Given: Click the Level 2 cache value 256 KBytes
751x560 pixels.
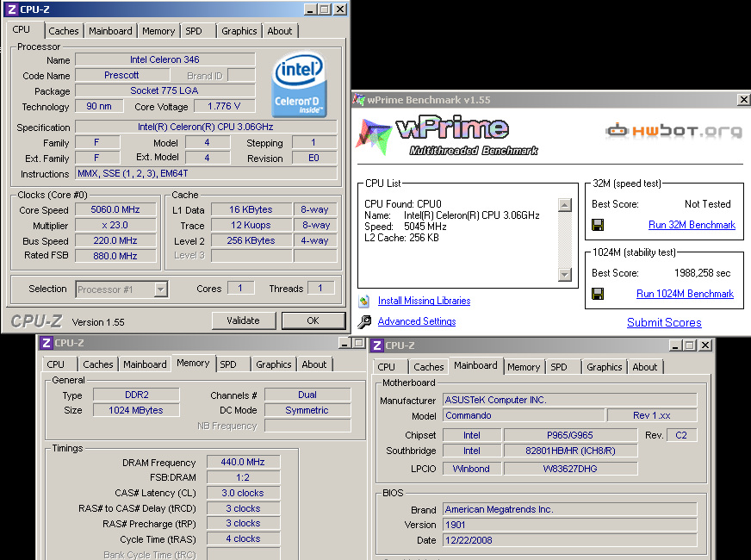Looking at the screenshot, I should [x=251, y=240].
